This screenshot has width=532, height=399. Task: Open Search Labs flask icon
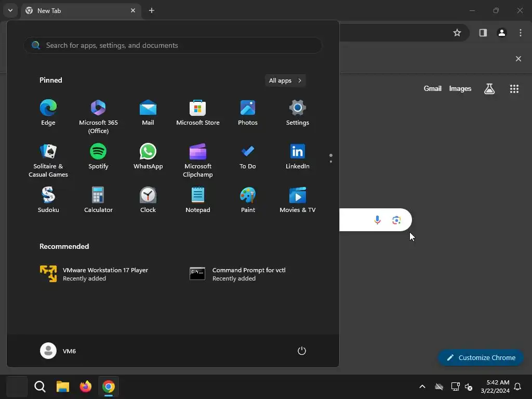click(x=489, y=89)
